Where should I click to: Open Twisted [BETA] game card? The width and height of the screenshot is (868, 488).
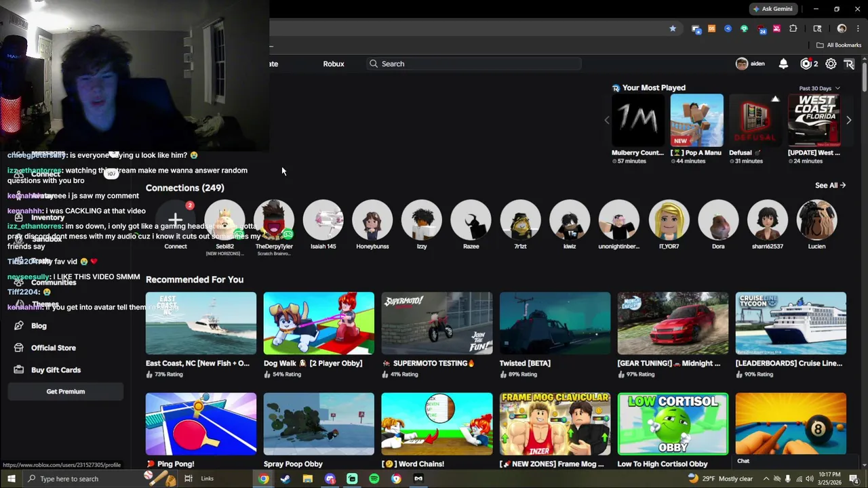[x=555, y=323]
